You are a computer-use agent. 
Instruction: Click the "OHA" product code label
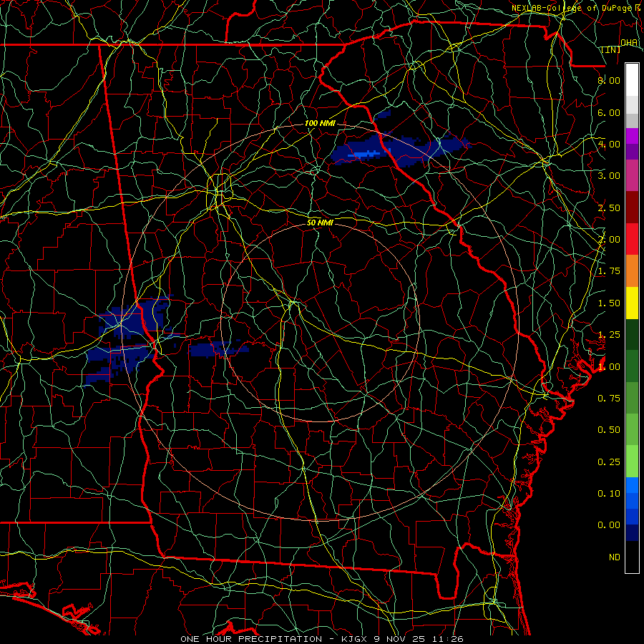point(629,43)
